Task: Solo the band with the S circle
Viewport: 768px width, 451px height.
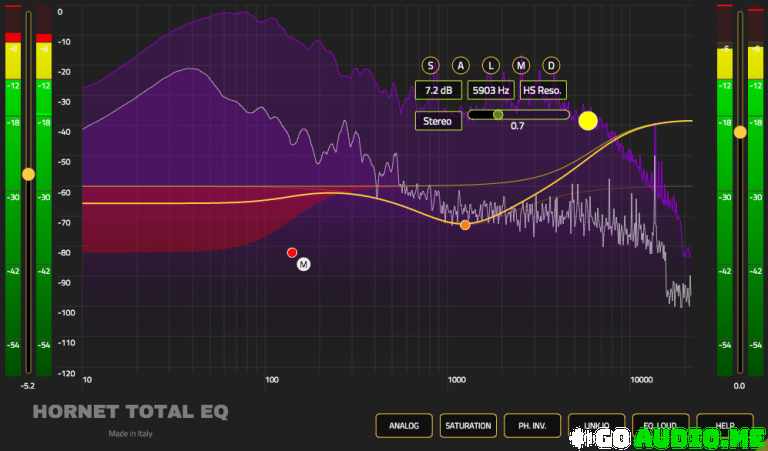Action: pos(430,66)
